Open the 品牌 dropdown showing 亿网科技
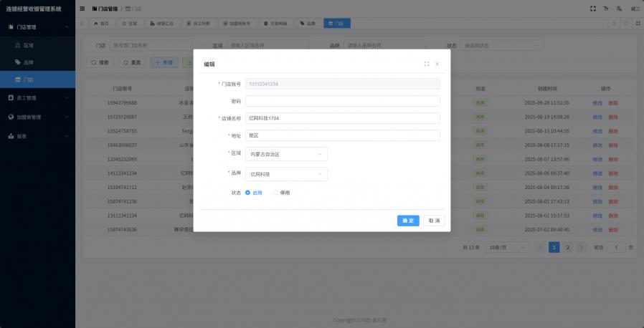Screen dimensions: 644x328 (286, 174)
